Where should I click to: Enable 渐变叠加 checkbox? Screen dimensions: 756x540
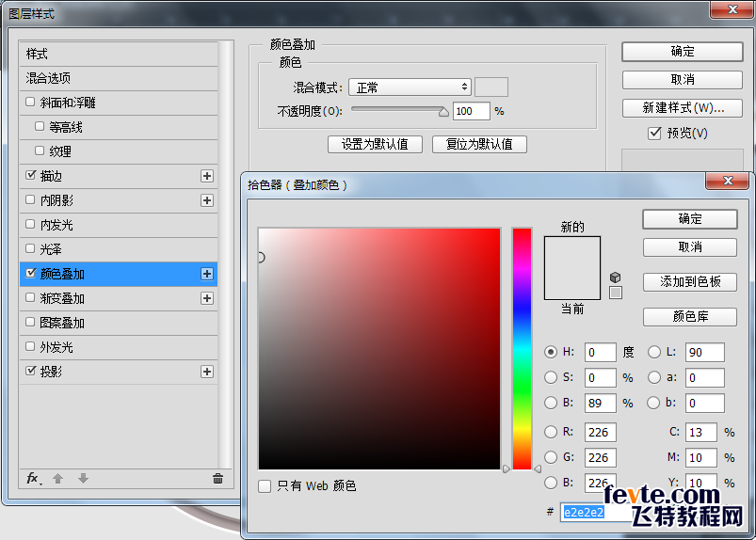tap(30, 297)
